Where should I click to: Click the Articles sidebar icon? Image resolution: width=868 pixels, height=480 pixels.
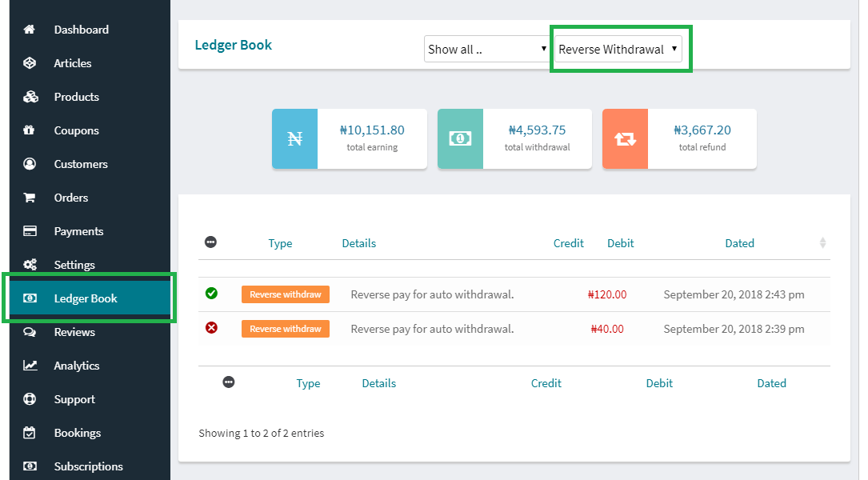point(29,63)
